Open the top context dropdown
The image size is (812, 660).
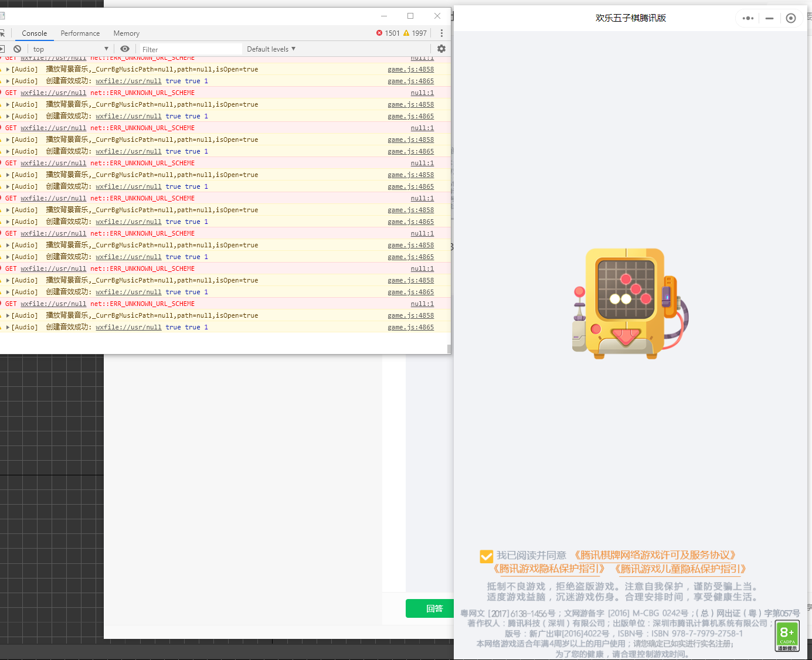point(70,49)
